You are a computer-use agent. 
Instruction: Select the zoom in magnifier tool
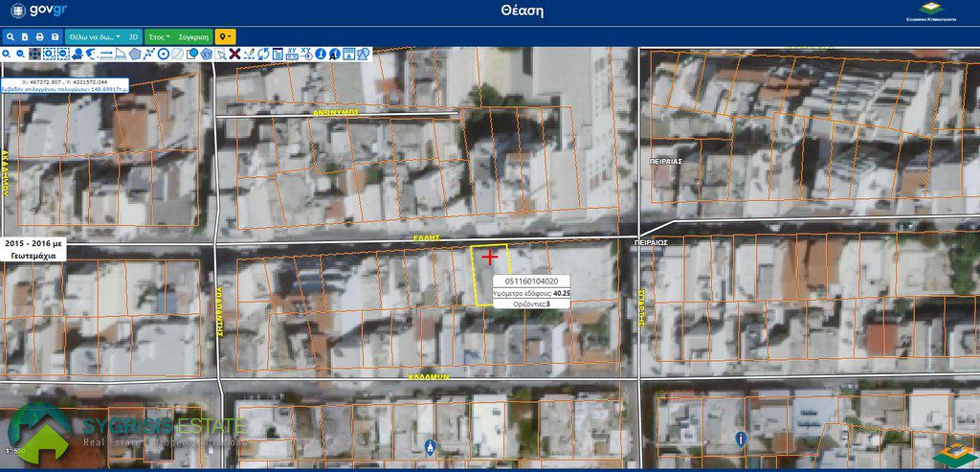tap(8, 55)
